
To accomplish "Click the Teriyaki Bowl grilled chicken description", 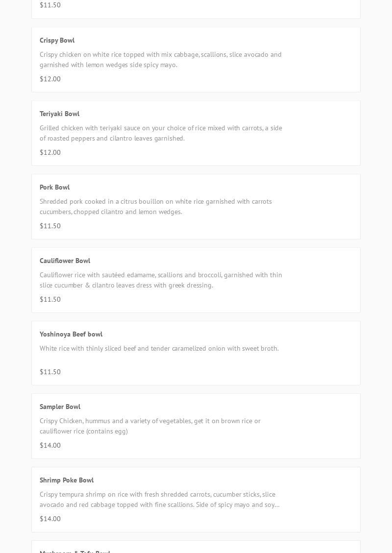I will click(x=161, y=133).
